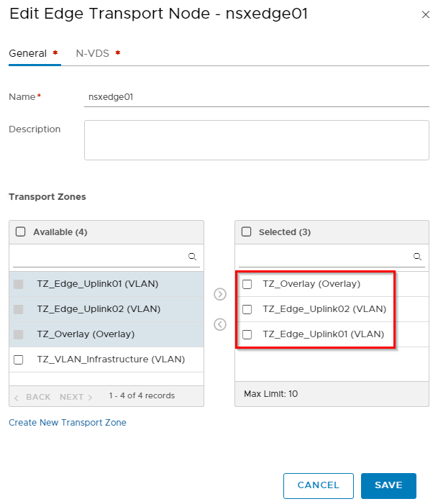Select the TZ_Edge_Uplink02 checkbox in Selected list
The height and width of the screenshot is (504, 438).
point(247,309)
